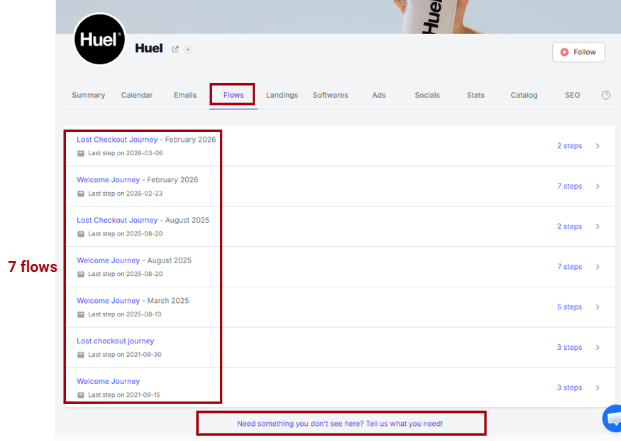Expand chevron for Welcome Journey August 2025

[598, 267]
